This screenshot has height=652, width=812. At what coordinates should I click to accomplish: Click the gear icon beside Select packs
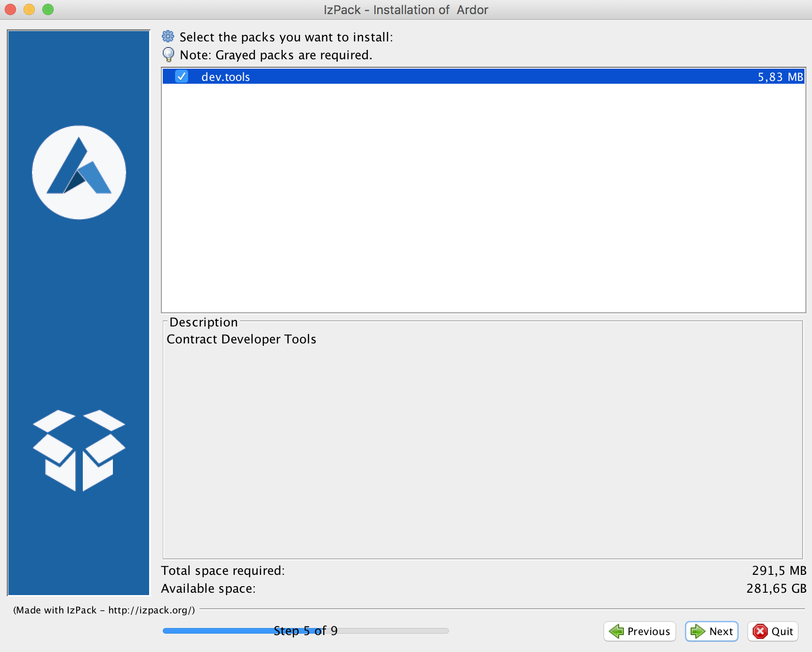(x=168, y=37)
